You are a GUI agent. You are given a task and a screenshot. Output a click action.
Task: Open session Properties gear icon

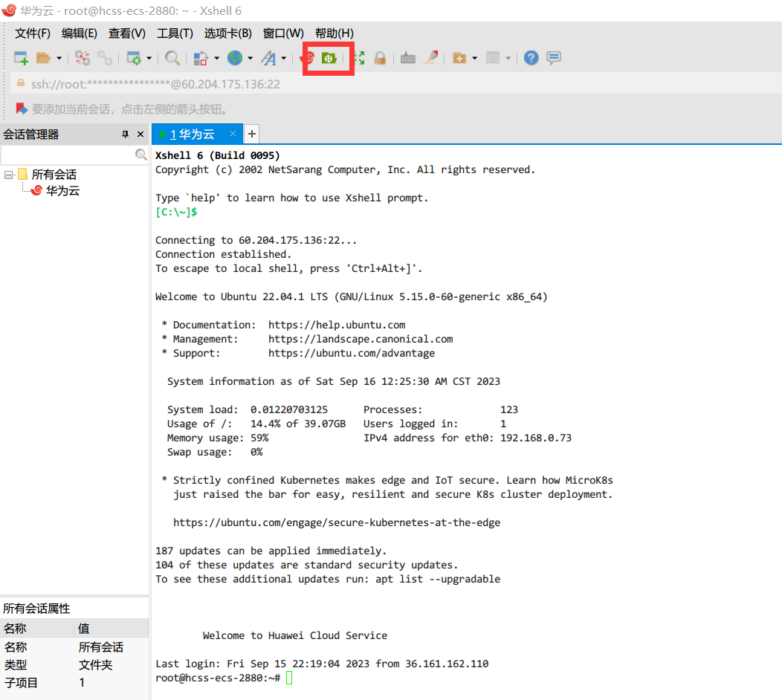pyautogui.click(x=134, y=58)
